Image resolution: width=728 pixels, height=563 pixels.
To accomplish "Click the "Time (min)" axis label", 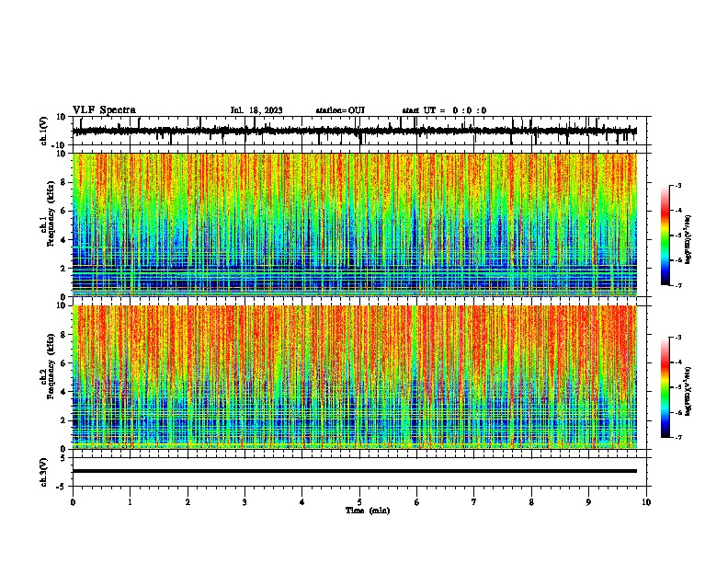I will coord(368,511).
